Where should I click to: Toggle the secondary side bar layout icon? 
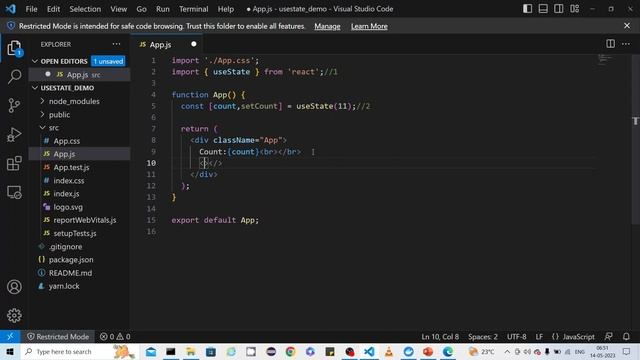coord(559,9)
